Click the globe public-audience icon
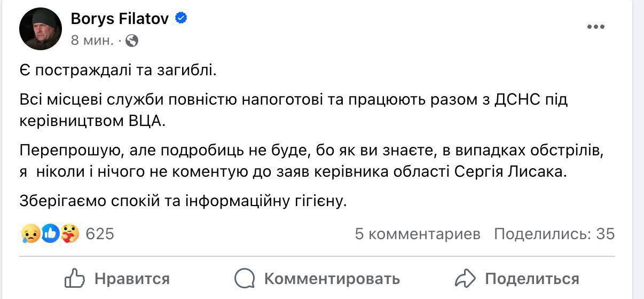Image resolution: width=644 pixels, height=299 pixels. point(132,40)
